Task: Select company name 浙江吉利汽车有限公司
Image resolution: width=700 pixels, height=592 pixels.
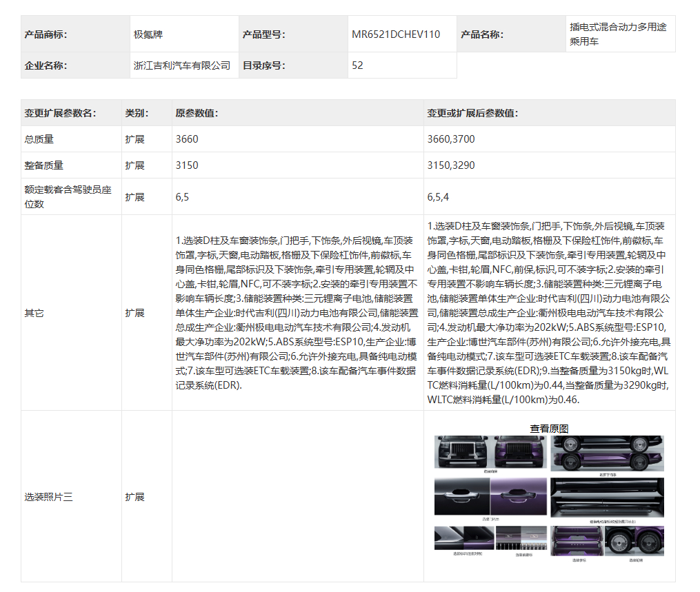Action: 182,65
